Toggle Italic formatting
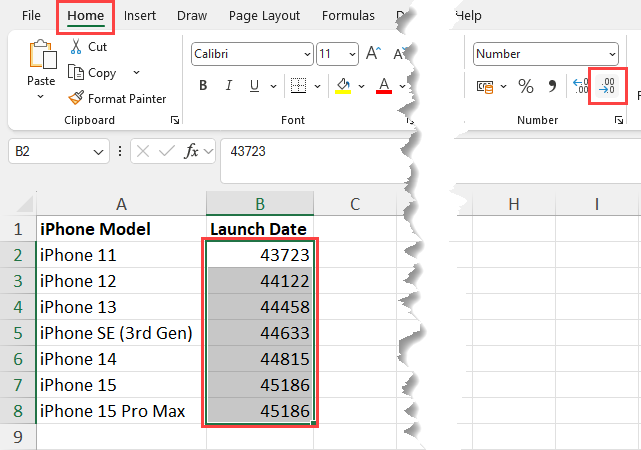Viewport: 641px width, 450px height. tap(229, 85)
